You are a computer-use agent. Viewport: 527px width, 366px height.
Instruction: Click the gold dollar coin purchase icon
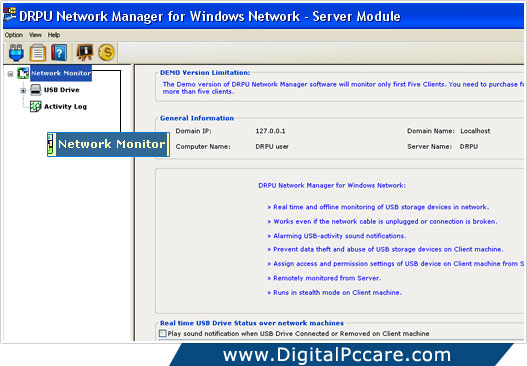coord(106,52)
